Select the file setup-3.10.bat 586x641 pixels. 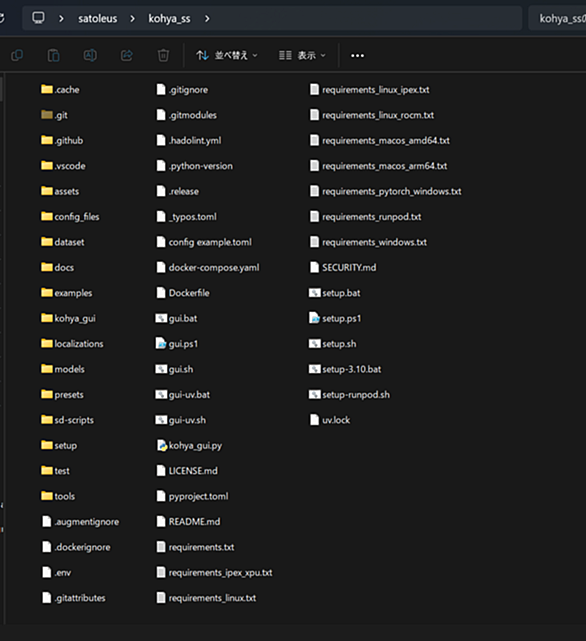(x=345, y=369)
